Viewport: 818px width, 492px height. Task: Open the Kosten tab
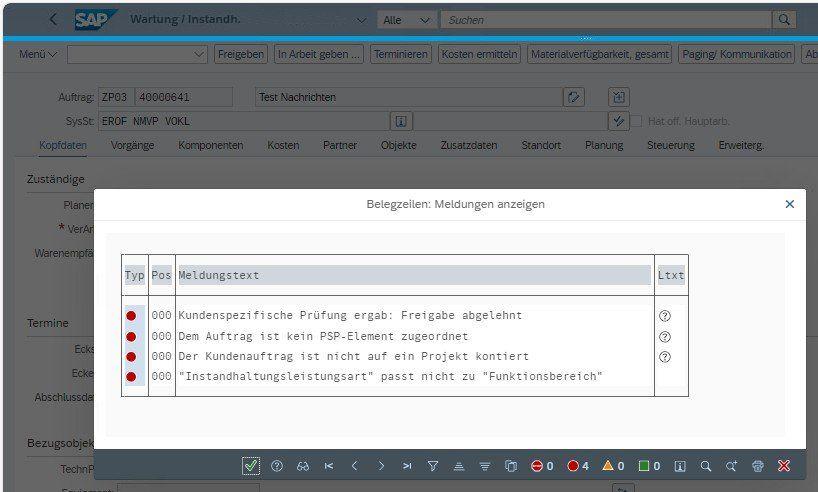click(x=283, y=145)
